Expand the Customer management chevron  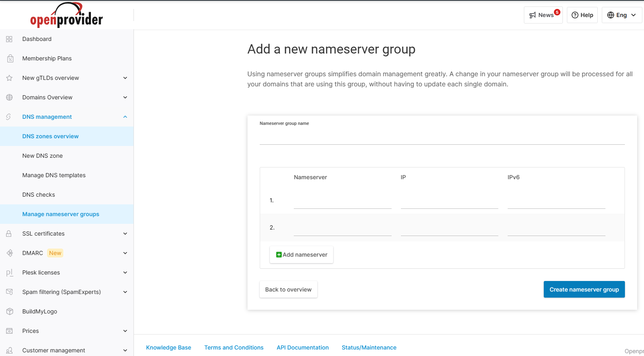coord(125,350)
